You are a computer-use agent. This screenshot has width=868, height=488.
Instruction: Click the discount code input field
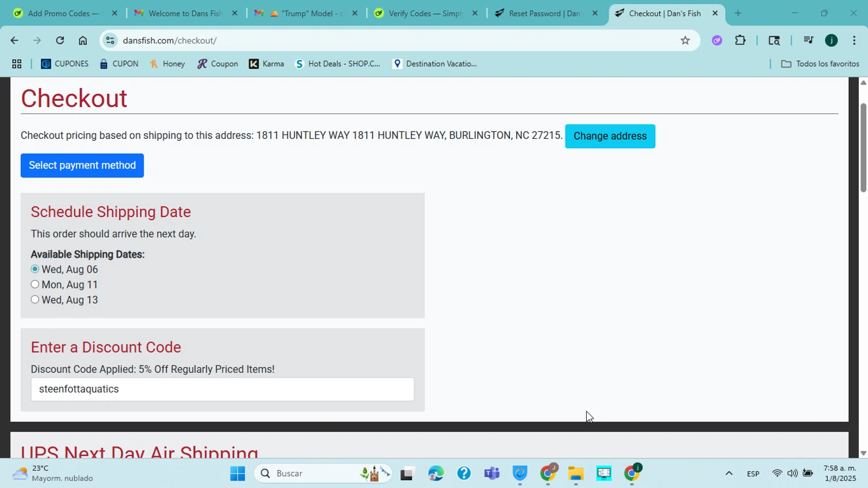pyautogui.click(x=222, y=390)
